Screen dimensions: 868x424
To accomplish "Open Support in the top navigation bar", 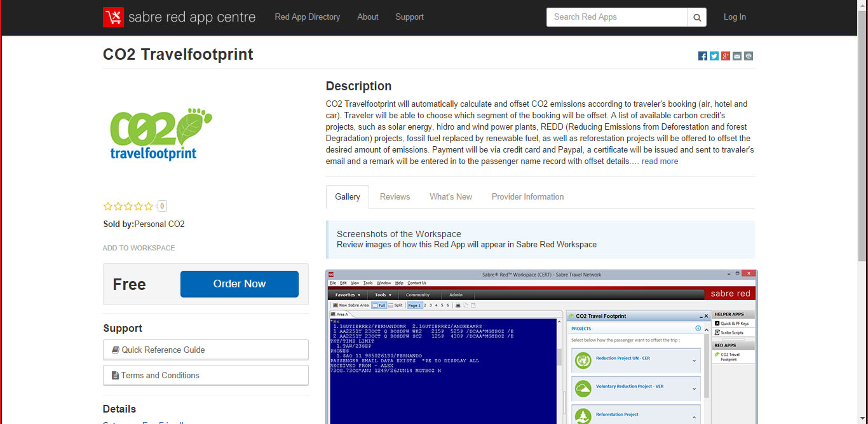I will pyautogui.click(x=409, y=17).
